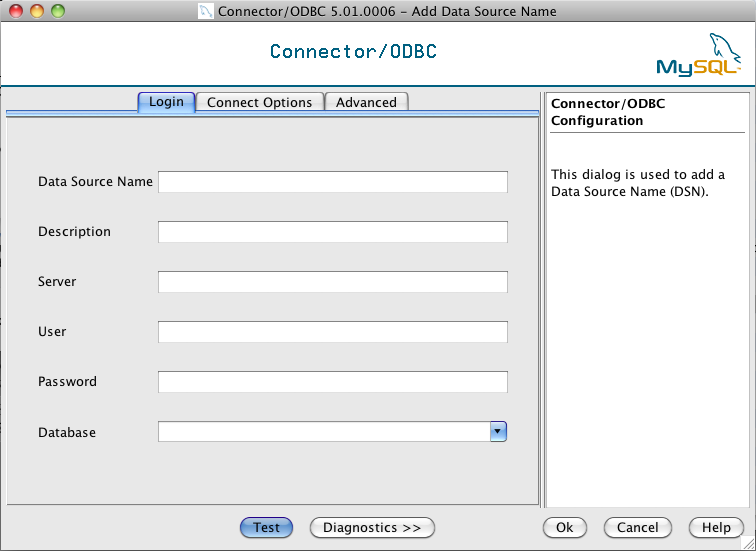This screenshot has height=551, width=756.
Task: Click the Test button
Action: (x=266, y=527)
